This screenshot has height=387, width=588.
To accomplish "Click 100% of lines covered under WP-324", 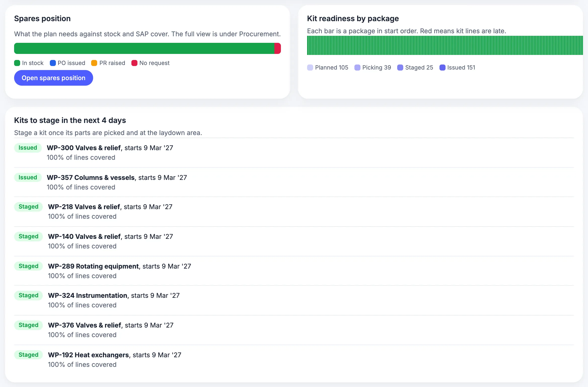I will click(x=82, y=305).
